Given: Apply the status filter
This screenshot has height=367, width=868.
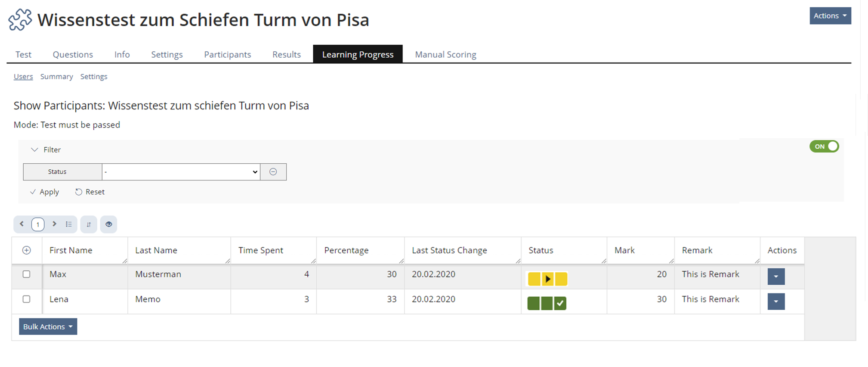Looking at the screenshot, I should click(x=45, y=192).
